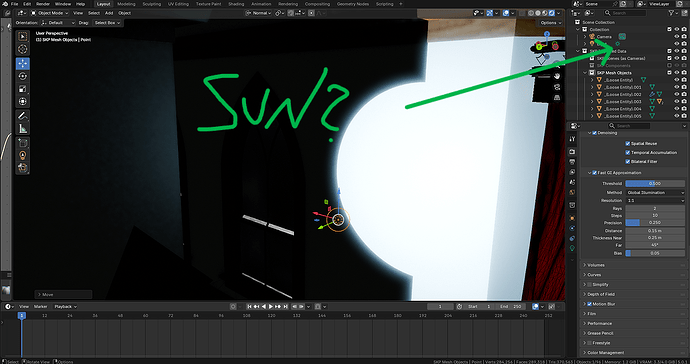Select the Add Cube tool

pyautogui.click(x=23, y=143)
